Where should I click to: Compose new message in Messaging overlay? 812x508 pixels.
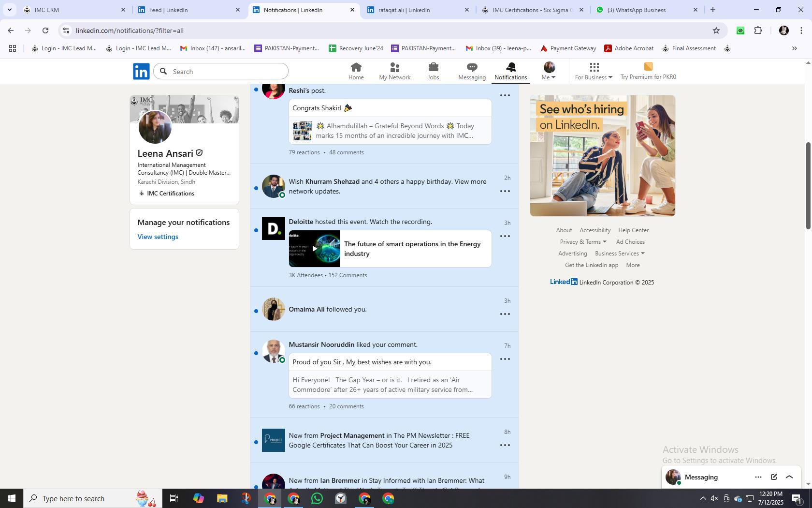(x=774, y=477)
